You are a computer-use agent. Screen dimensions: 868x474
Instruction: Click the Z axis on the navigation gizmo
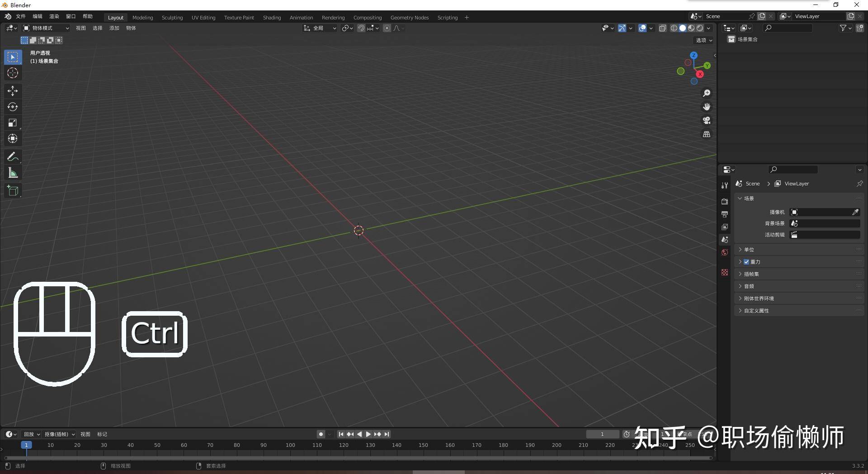693,55
